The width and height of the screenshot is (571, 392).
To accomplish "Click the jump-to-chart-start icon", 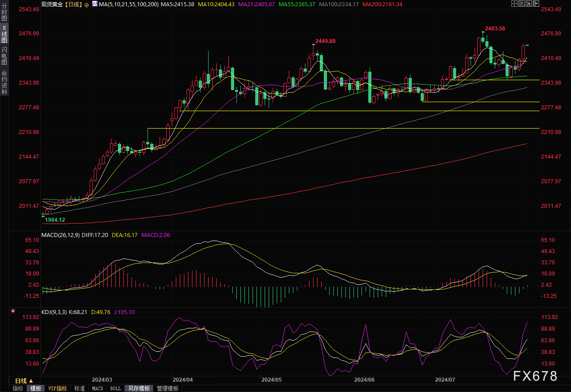I will click(522, 4).
